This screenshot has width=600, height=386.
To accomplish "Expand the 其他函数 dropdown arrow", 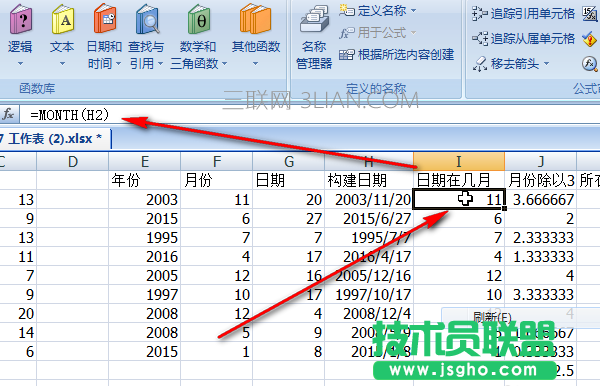I will pyautogui.click(x=255, y=64).
